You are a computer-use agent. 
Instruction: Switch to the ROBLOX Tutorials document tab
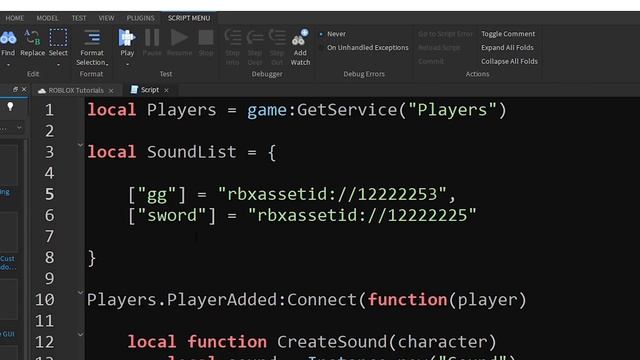pyautogui.click(x=76, y=90)
